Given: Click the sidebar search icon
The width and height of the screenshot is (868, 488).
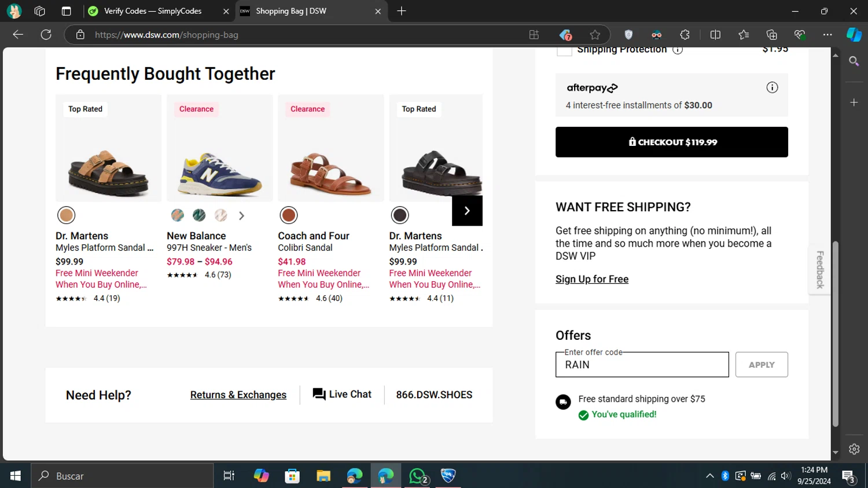Looking at the screenshot, I should click(x=854, y=61).
